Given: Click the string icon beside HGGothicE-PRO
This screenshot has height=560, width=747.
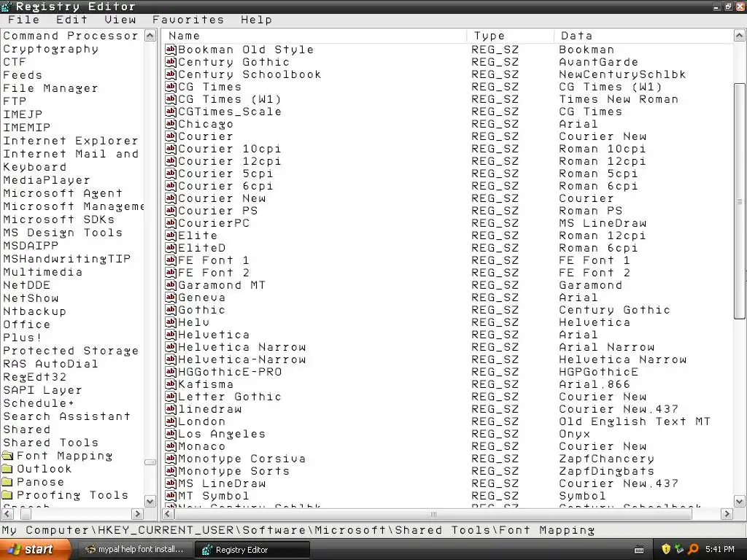Looking at the screenshot, I should [171, 371].
